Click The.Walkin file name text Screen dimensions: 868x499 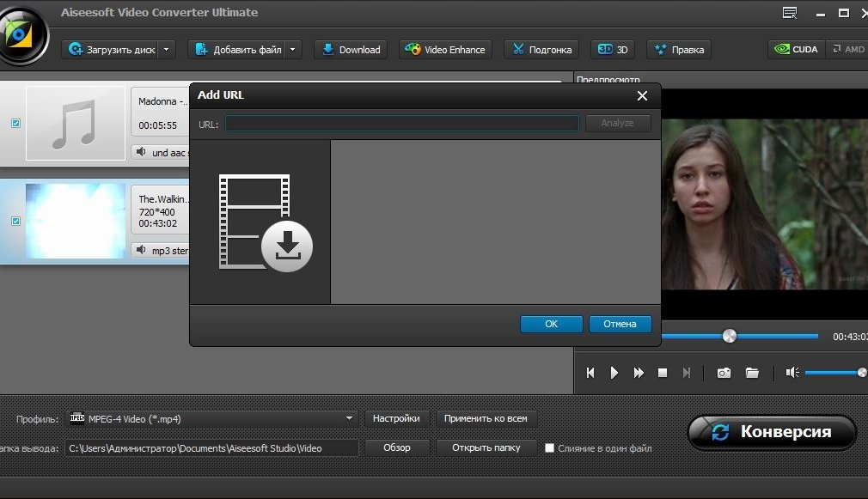click(x=163, y=199)
